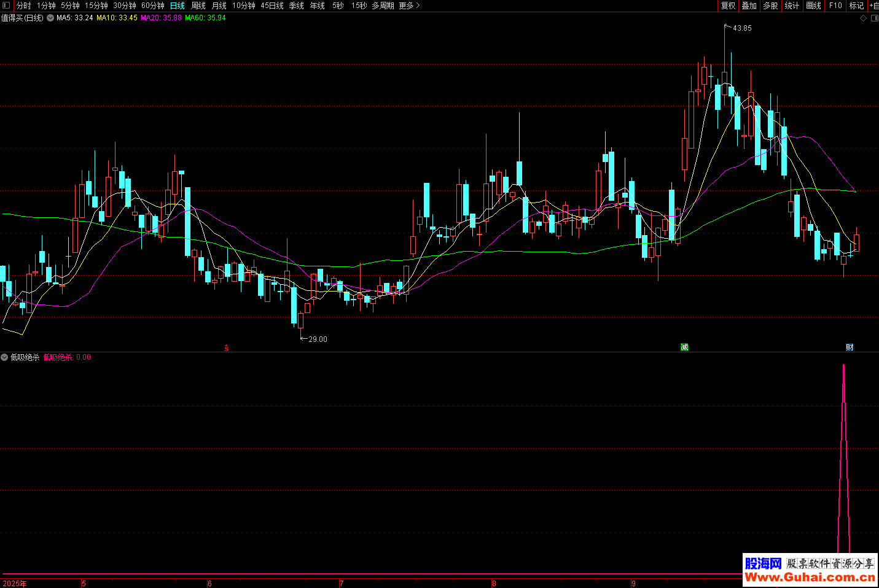Add stock via +自 button
Image resolution: width=879 pixels, height=588 pixels.
point(873,6)
